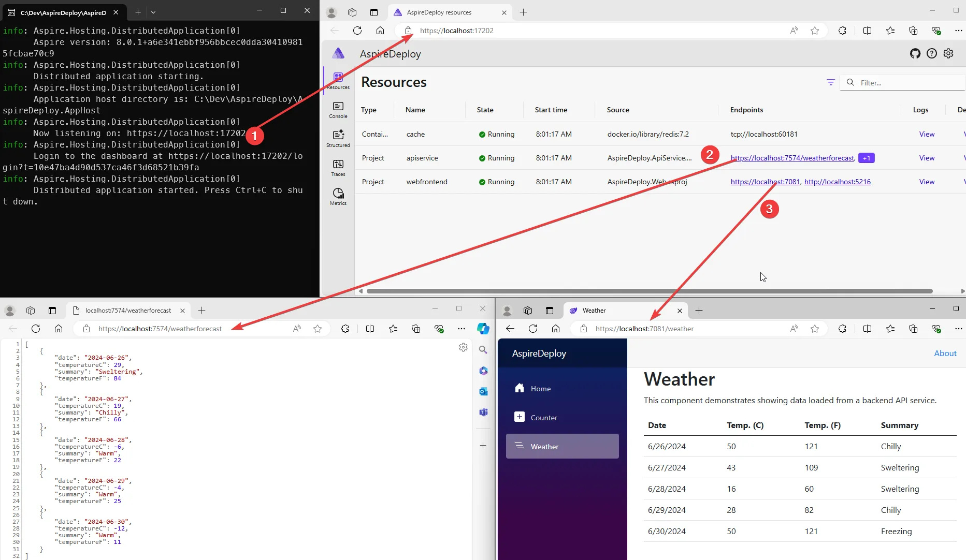
Task: Open Home in AspireDeploy nav menu
Action: coord(563,389)
